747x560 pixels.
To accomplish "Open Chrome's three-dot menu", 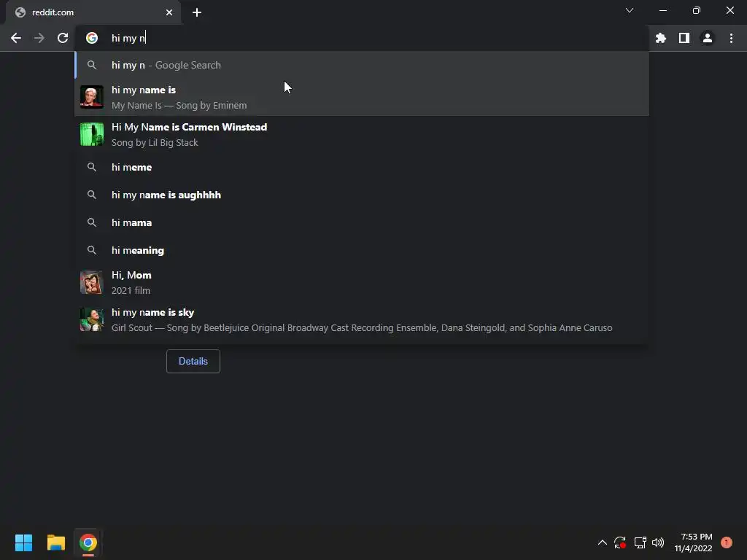I will 731,38.
